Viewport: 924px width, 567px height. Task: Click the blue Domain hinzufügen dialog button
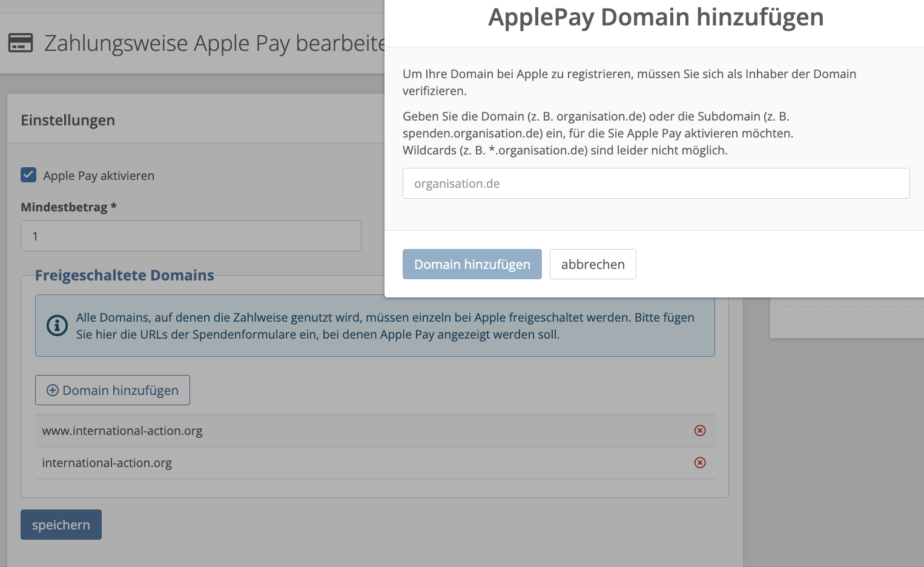click(x=472, y=264)
